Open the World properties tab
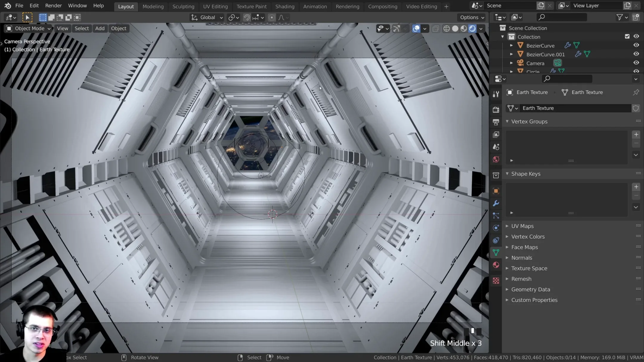 click(496, 159)
